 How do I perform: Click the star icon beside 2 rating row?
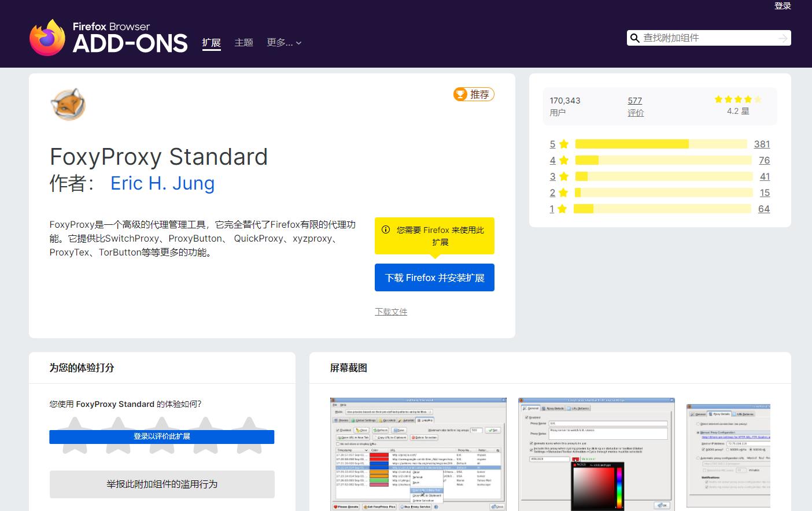click(563, 192)
